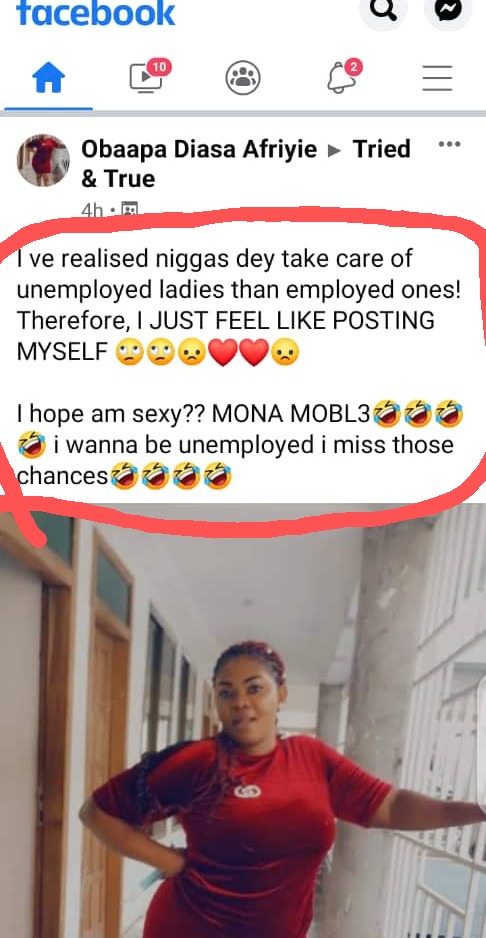Screen dimensions: 486x938
Task: Go to the Home feed tab
Action: (48, 79)
